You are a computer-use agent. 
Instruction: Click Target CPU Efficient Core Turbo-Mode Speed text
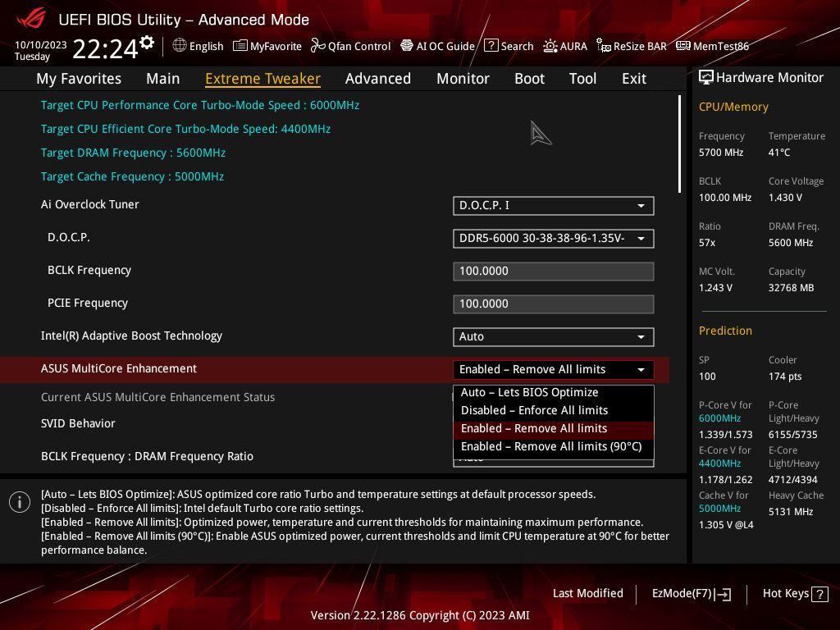tap(185, 129)
